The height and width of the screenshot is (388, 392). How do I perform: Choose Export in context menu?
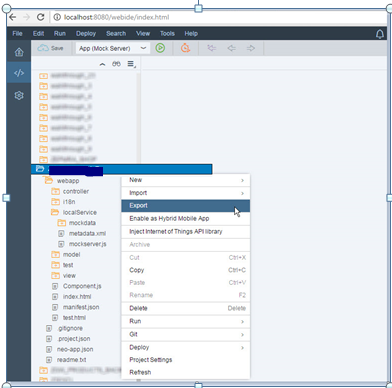pyautogui.click(x=186, y=206)
